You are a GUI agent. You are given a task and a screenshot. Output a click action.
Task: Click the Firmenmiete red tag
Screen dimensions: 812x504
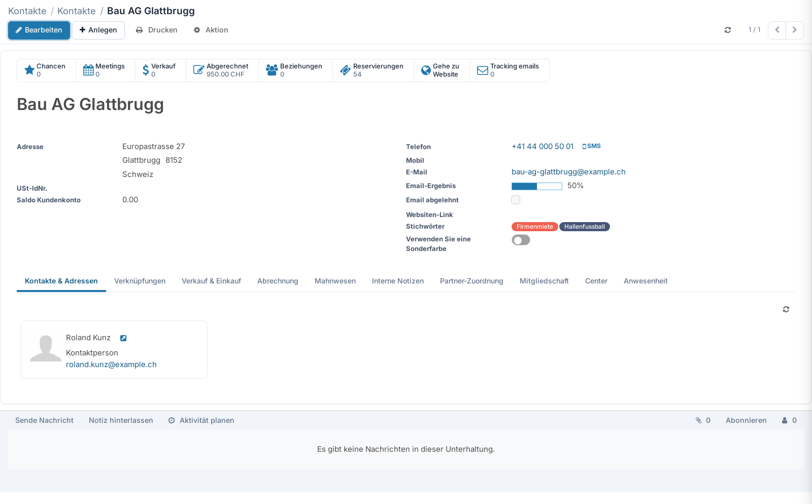pos(535,227)
